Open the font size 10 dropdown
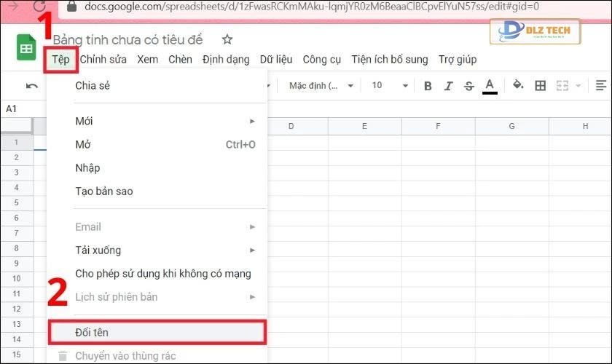The height and width of the screenshot is (364, 612). coord(390,85)
